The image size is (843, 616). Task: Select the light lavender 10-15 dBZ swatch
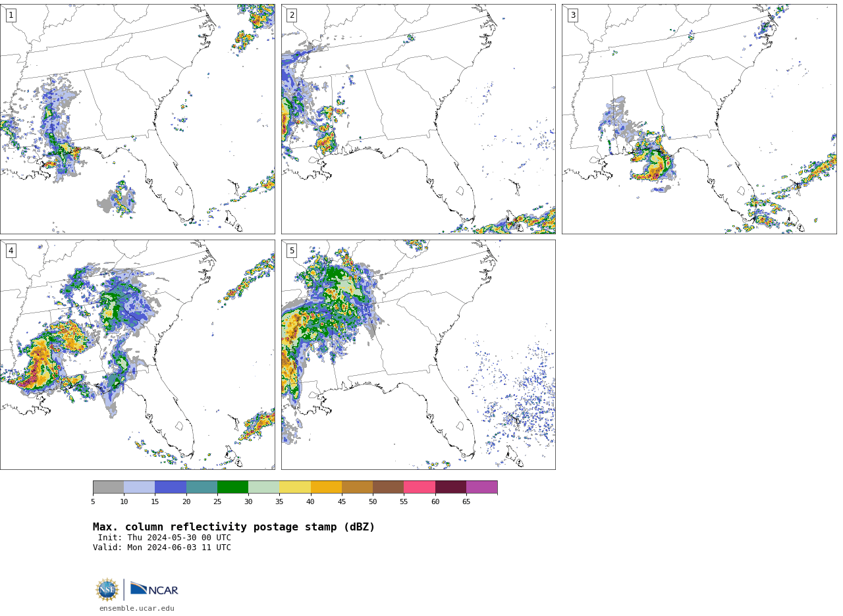click(x=139, y=487)
